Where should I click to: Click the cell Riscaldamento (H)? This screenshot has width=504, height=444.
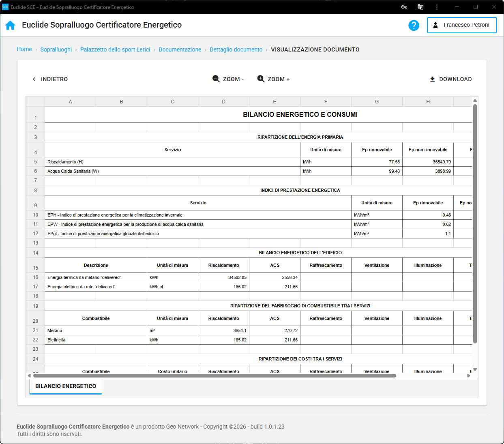[x=173, y=162]
